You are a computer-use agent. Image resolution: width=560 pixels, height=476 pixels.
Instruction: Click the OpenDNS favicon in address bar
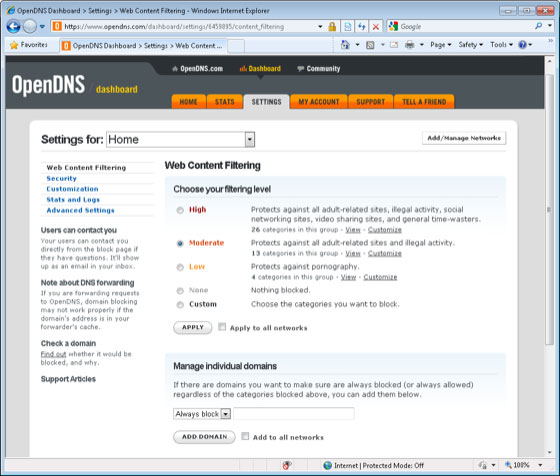point(57,26)
